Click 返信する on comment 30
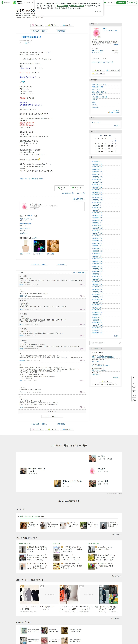The image size is (138, 644). (x=82, y=285)
